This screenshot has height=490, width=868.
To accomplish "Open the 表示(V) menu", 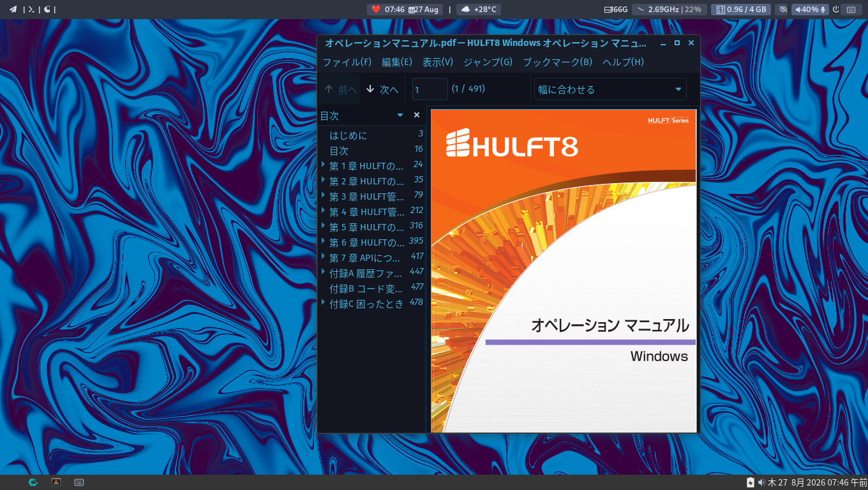I will pyautogui.click(x=438, y=62).
